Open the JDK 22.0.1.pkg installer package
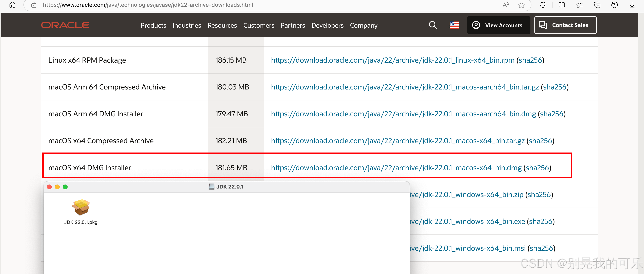644x274 pixels. pos(81,212)
